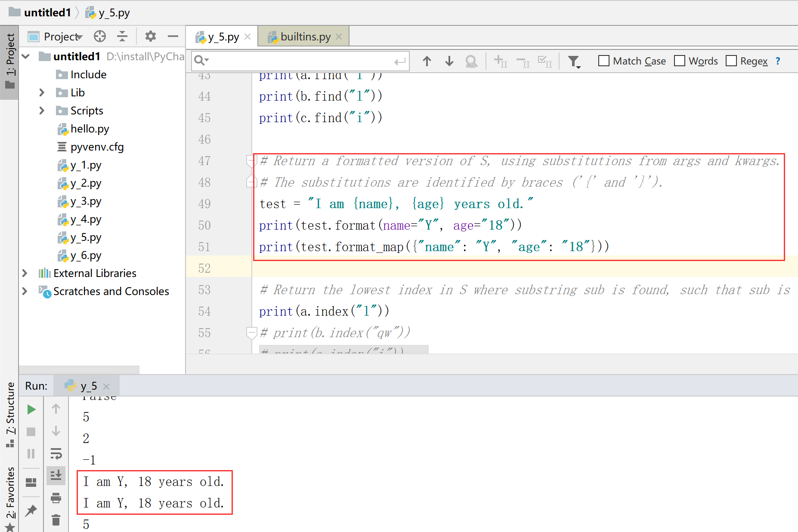The height and width of the screenshot is (532, 798).
Task: Pin the Run tab
Action: 31,510
